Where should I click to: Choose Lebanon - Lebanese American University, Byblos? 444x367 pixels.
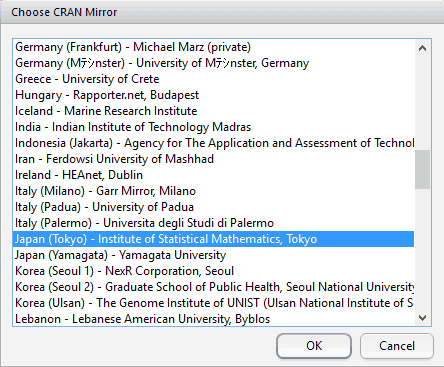[213, 319]
